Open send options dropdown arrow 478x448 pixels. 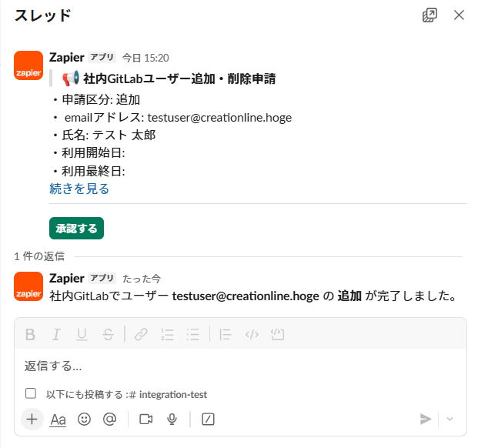450,420
